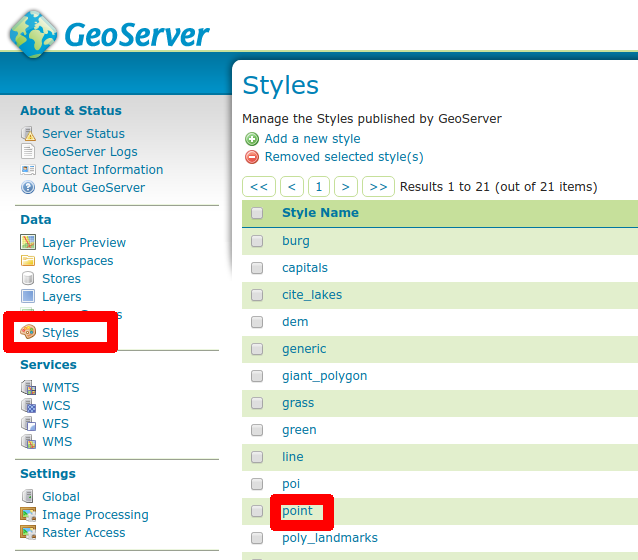Click the green plus add style icon
638x560 pixels.
[252, 139]
